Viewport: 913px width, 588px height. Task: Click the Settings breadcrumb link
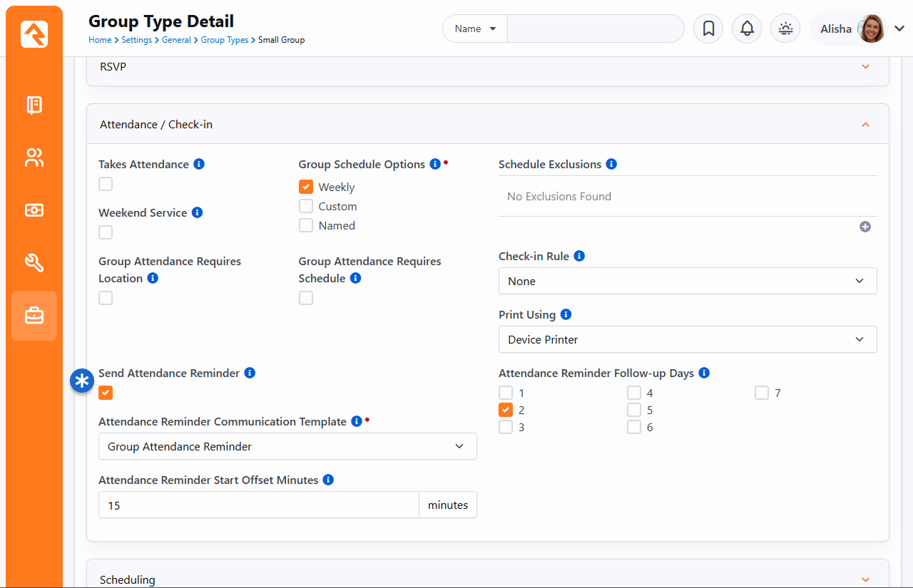coord(136,40)
